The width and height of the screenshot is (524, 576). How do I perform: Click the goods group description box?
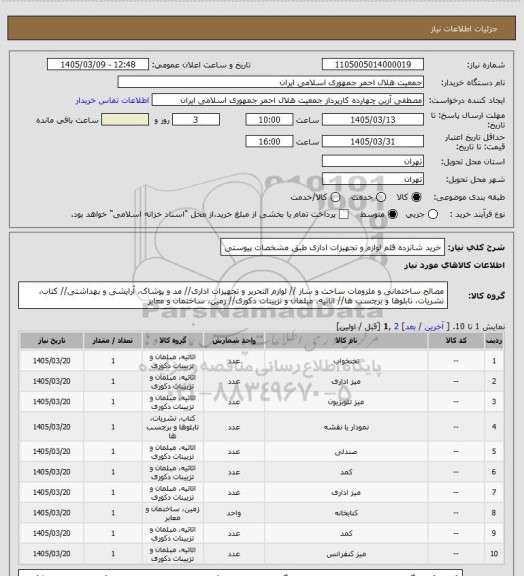tap(233, 296)
